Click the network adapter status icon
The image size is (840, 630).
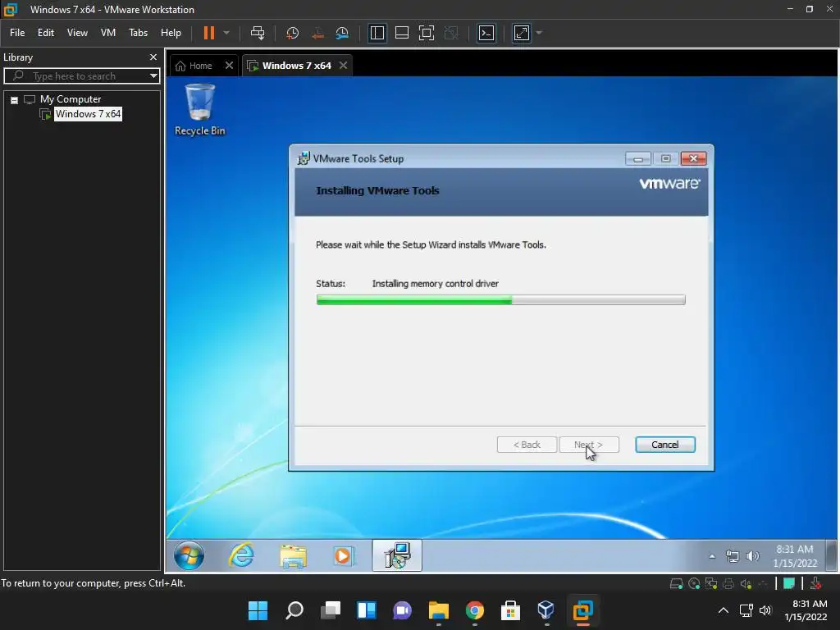[x=711, y=583]
